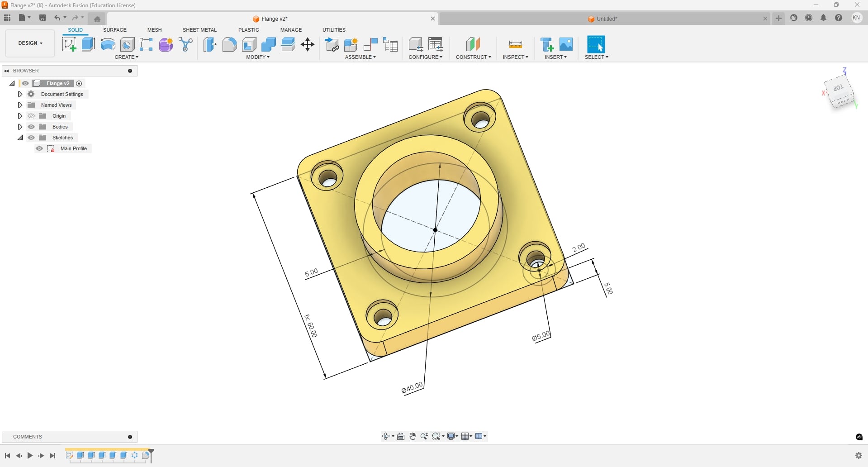Start a new sketch with Create Sketch
This screenshot has height=467, width=868.
click(69, 44)
